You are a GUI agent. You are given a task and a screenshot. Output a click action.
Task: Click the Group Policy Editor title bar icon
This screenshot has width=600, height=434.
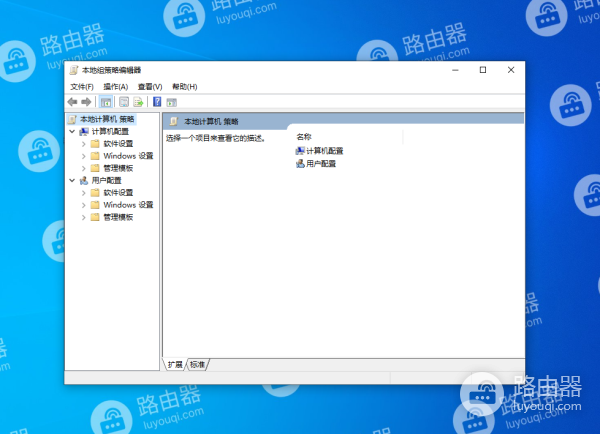pos(73,70)
